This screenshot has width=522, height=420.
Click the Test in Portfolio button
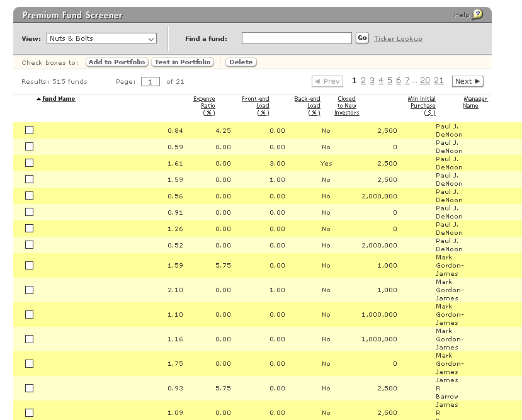pos(183,62)
